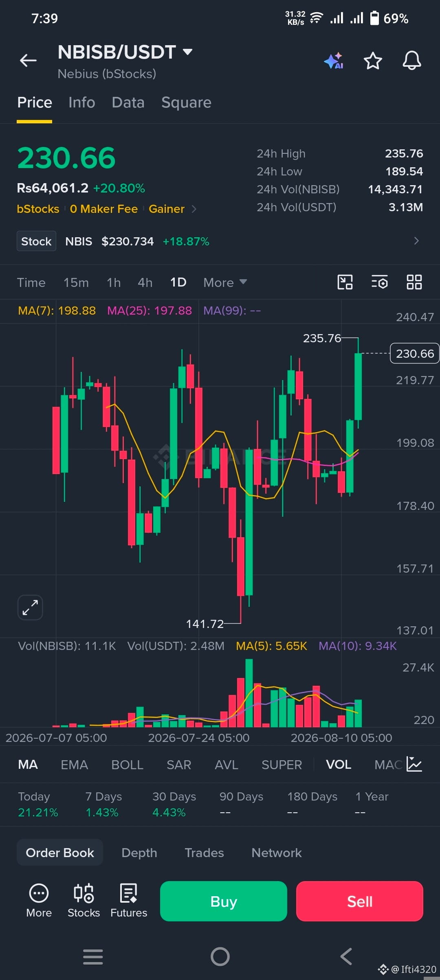Screen dimensions: 440x980
Task: Tap the 24h Vol(USDT) 3.13M value
Action: 405,207
